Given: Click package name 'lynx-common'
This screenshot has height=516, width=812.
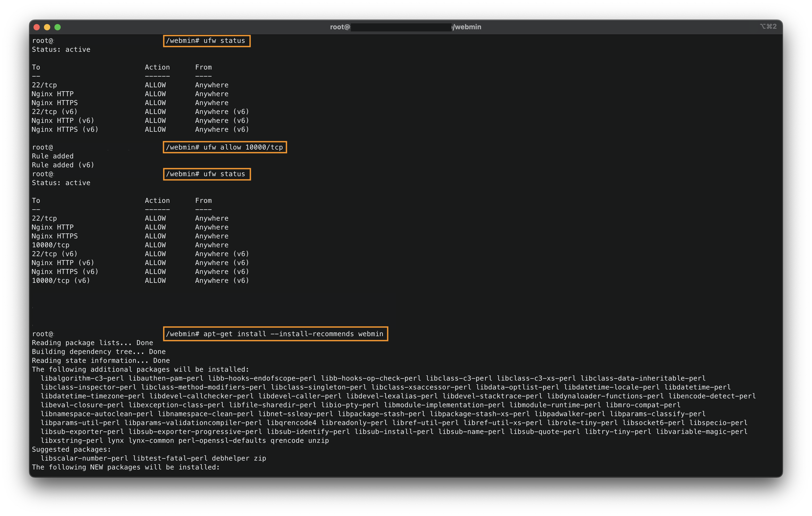Looking at the screenshot, I should [151, 440].
